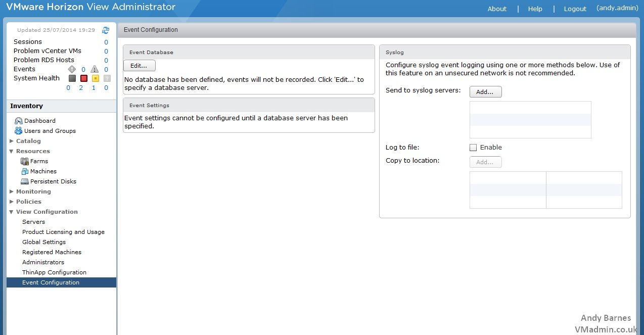Collapse the Resources tree section
Viewport: 644px width, 335px height.
point(12,151)
